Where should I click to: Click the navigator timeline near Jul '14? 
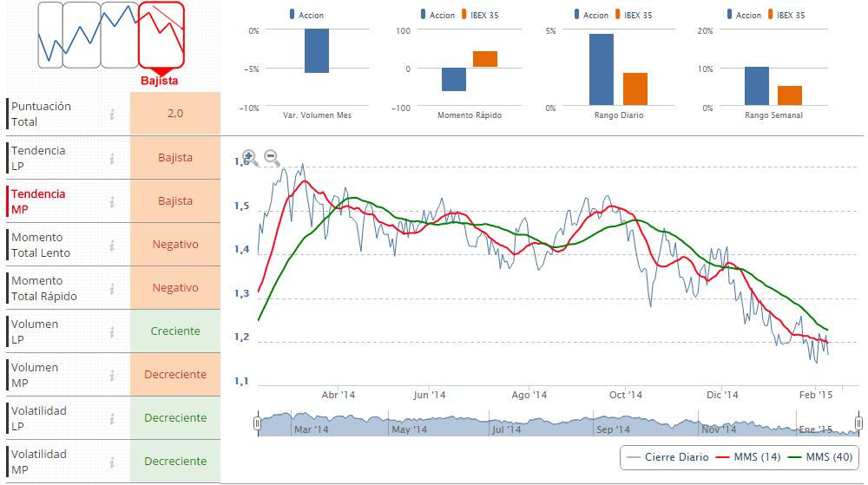tap(506, 429)
